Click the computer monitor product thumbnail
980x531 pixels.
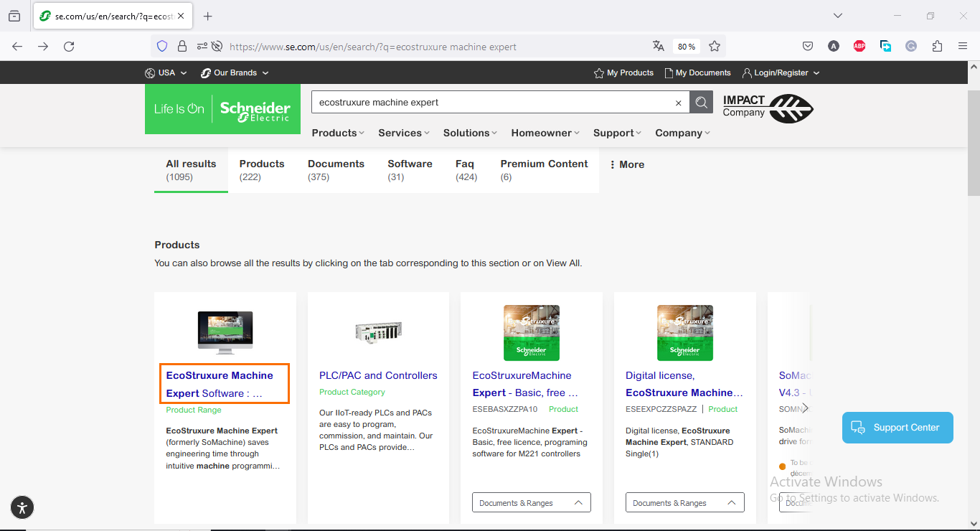(225, 332)
